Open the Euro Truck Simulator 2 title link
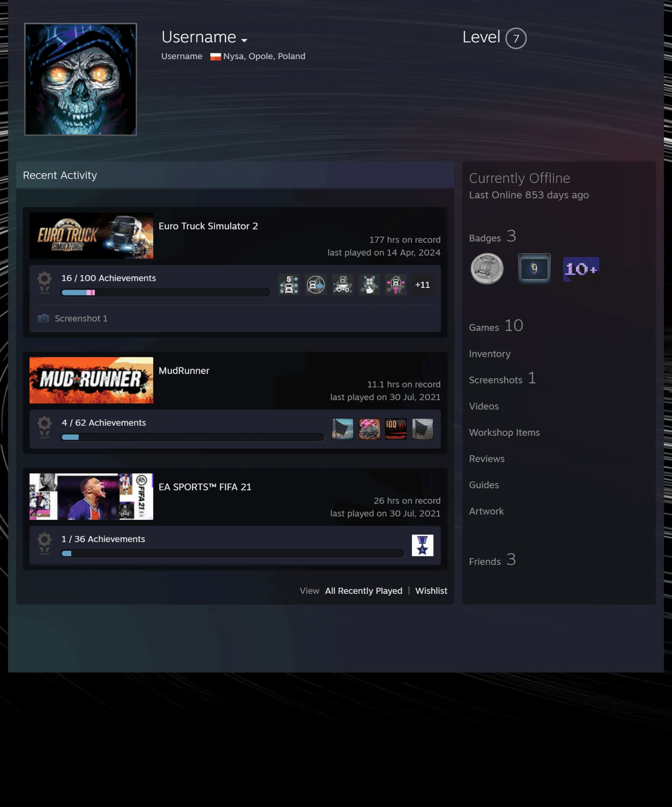This screenshot has height=807, width=672. point(208,226)
